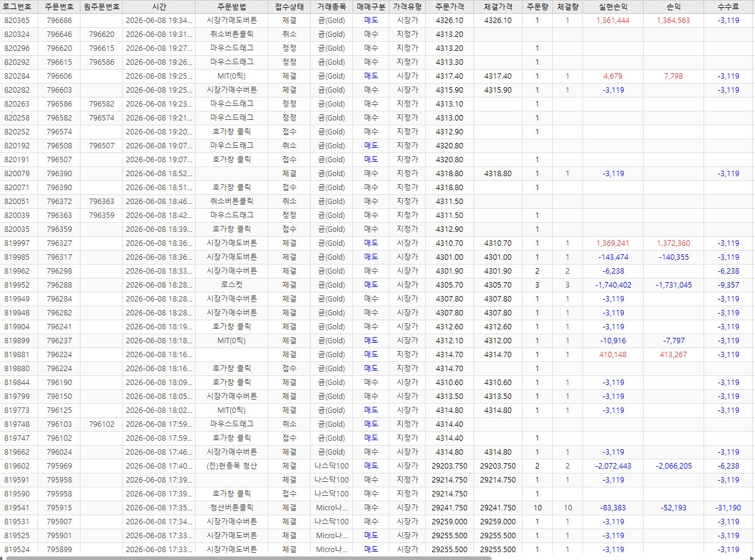
Task: Click the realized loss value -83,383
Action: pyautogui.click(x=613, y=507)
